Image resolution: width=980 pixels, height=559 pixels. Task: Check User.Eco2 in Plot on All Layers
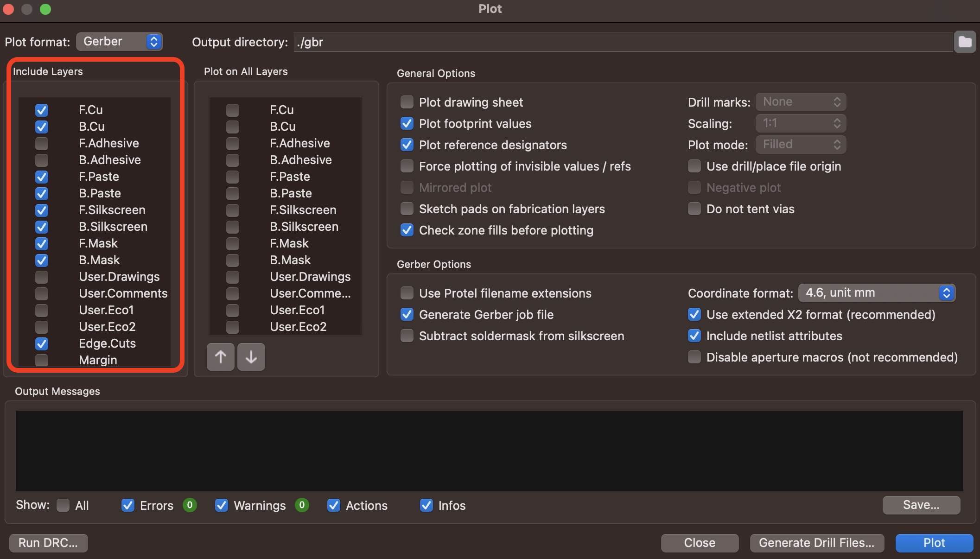click(x=233, y=327)
